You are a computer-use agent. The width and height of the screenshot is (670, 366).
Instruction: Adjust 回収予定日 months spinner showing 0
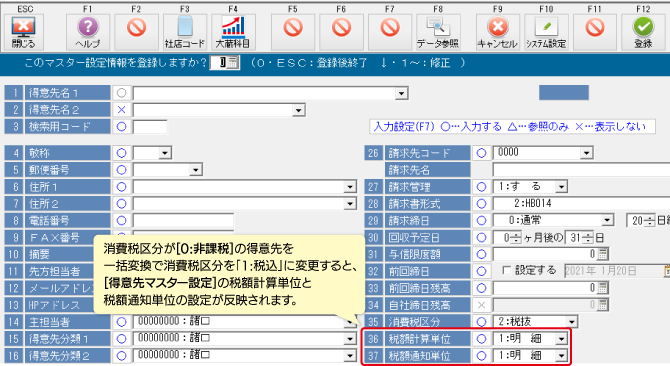[516, 238]
